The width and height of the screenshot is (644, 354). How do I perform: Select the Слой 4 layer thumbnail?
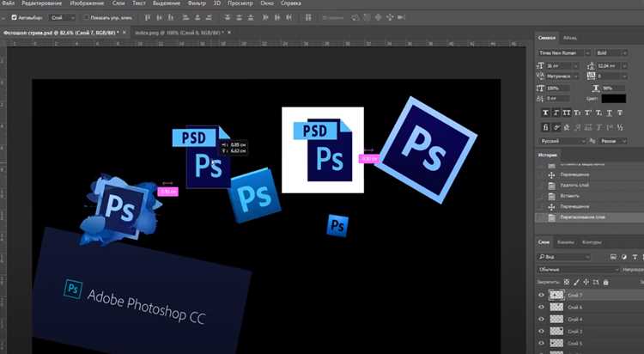click(556, 319)
